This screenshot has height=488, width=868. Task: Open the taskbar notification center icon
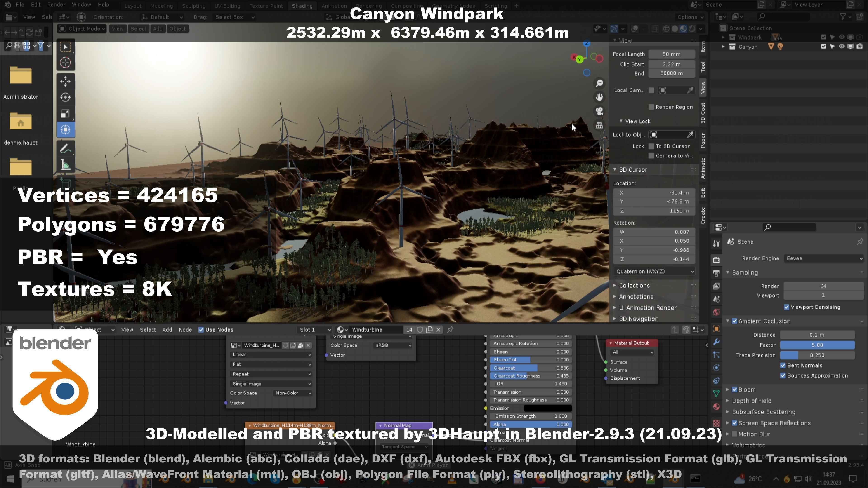click(853, 479)
